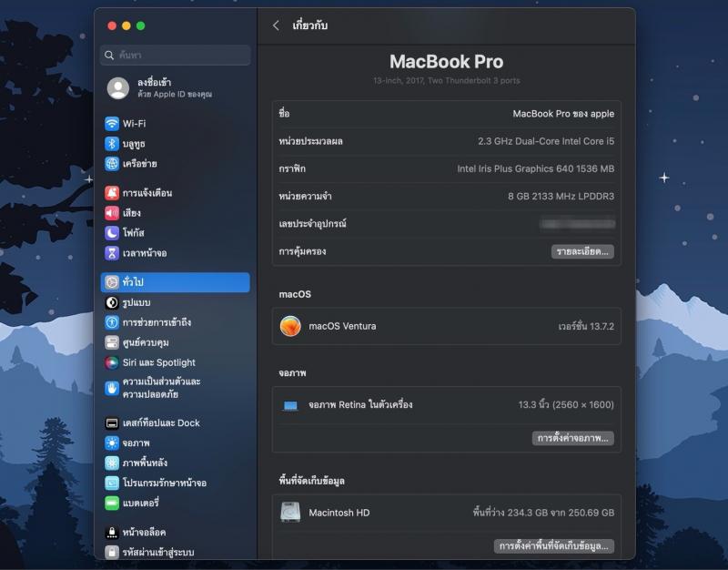
Task: Click the General (ทั่วไป) gear icon
Action: [x=111, y=282]
